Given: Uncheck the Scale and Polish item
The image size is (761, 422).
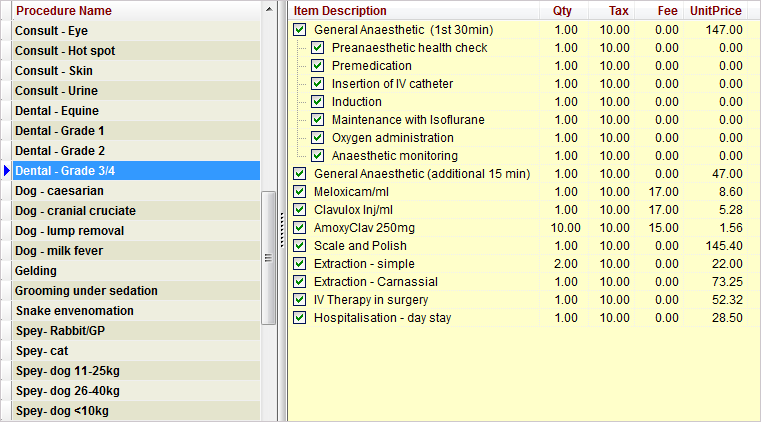Looking at the screenshot, I should click(x=300, y=246).
